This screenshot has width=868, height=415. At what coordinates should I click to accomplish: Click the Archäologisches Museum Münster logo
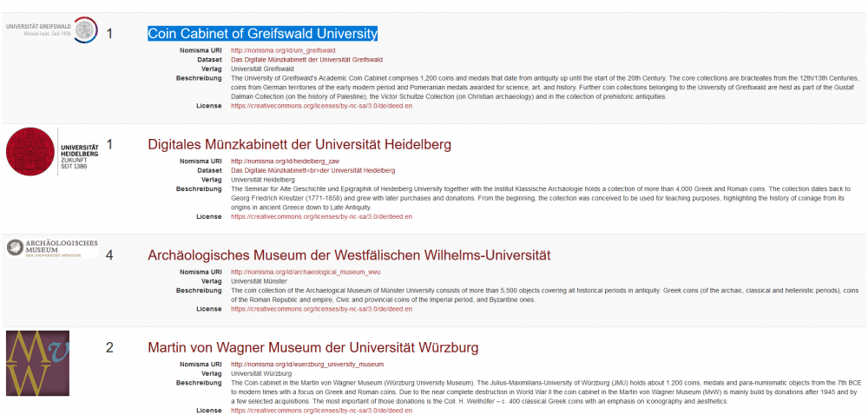coord(52,247)
